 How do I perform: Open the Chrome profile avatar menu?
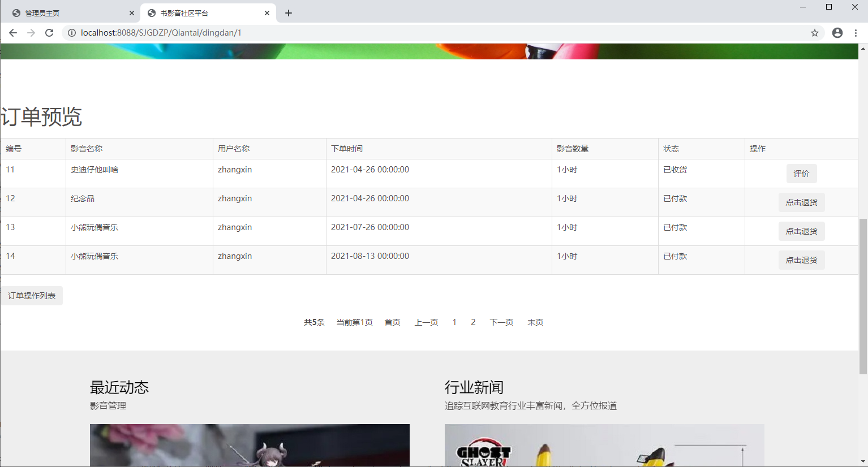tap(837, 33)
